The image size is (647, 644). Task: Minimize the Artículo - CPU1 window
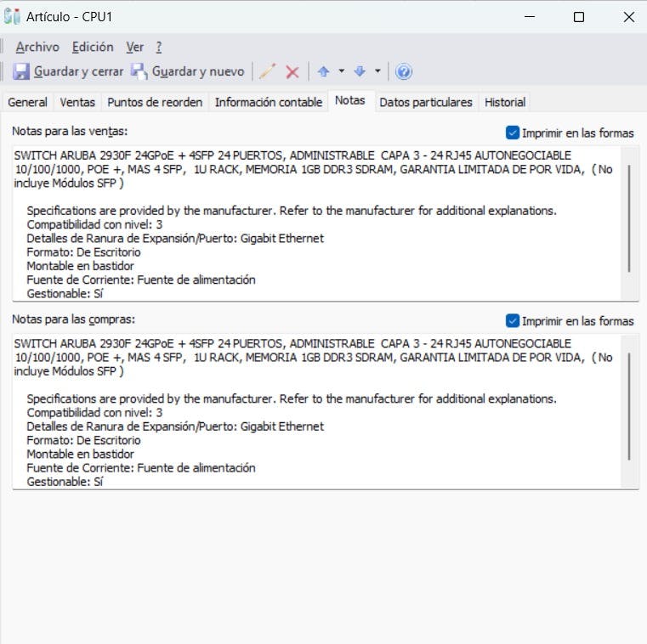tap(530, 17)
